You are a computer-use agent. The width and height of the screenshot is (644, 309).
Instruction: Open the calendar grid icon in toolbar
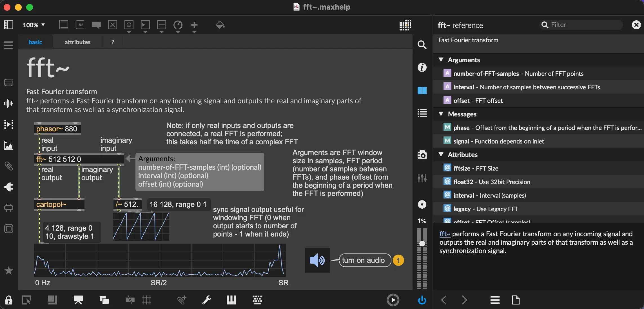coord(405,25)
